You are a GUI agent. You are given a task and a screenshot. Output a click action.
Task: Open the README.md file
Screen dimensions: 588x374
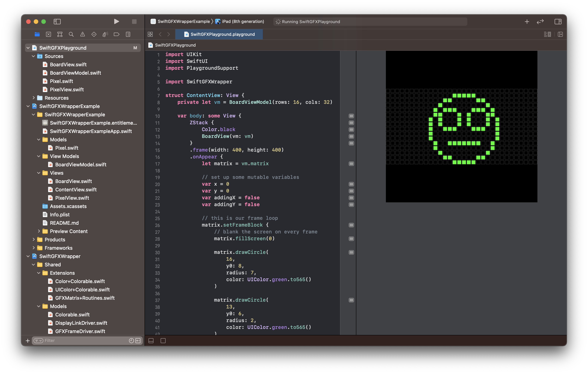click(64, 223)
